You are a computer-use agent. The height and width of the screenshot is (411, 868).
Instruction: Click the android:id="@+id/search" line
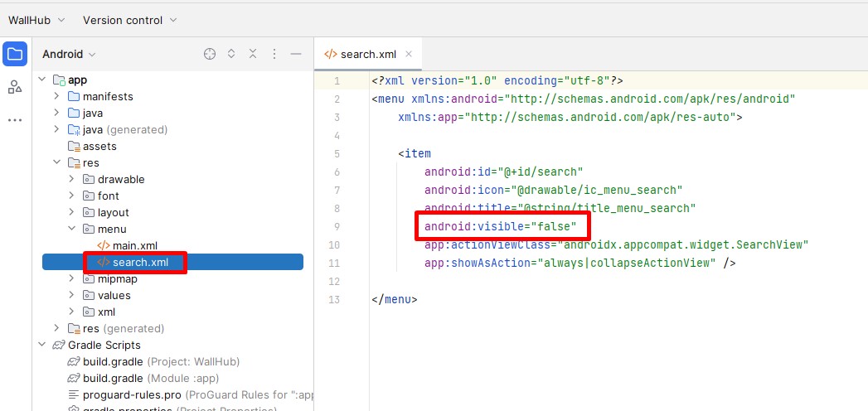pyautogui.click(x=504, y=172)
